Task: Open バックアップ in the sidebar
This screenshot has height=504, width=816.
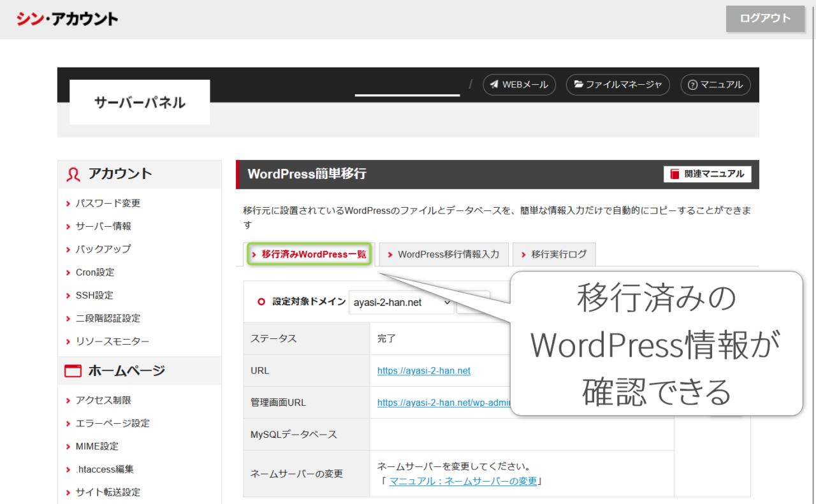Action: [x=103, y=249]
